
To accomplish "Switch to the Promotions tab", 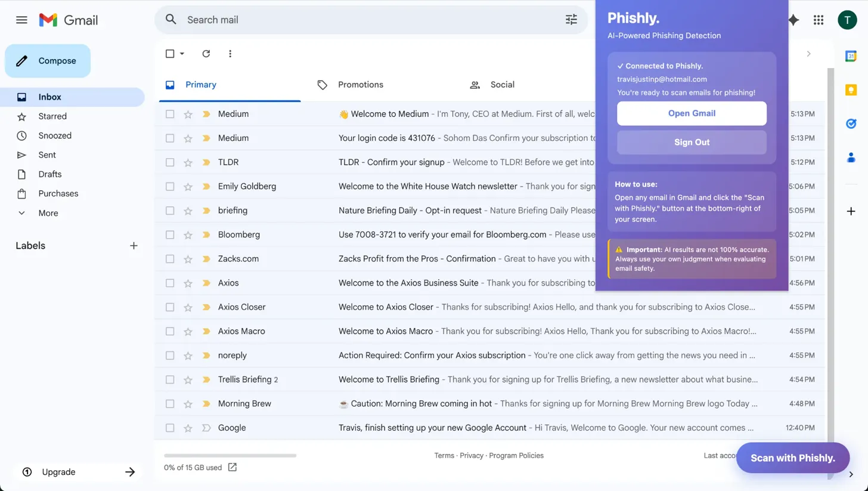I will tap(360, 84).
